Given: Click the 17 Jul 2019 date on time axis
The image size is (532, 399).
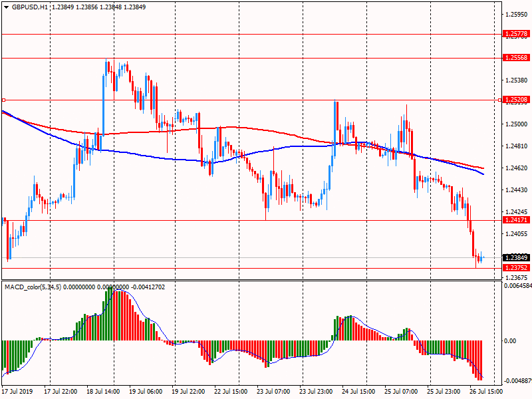Looking at the screenshot, I should tap(17, 391).
